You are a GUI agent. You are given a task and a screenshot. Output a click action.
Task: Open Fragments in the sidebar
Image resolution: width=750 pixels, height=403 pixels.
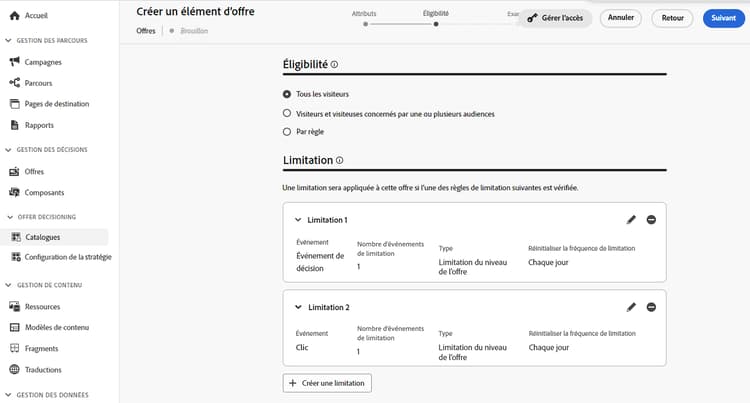coord(42,349)
